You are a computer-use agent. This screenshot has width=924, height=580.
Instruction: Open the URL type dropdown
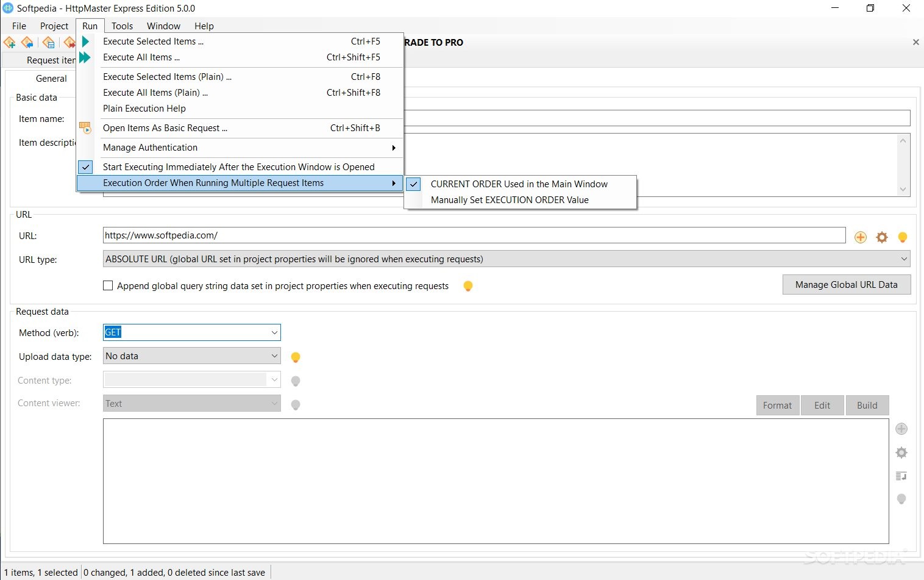click(506, 259)
